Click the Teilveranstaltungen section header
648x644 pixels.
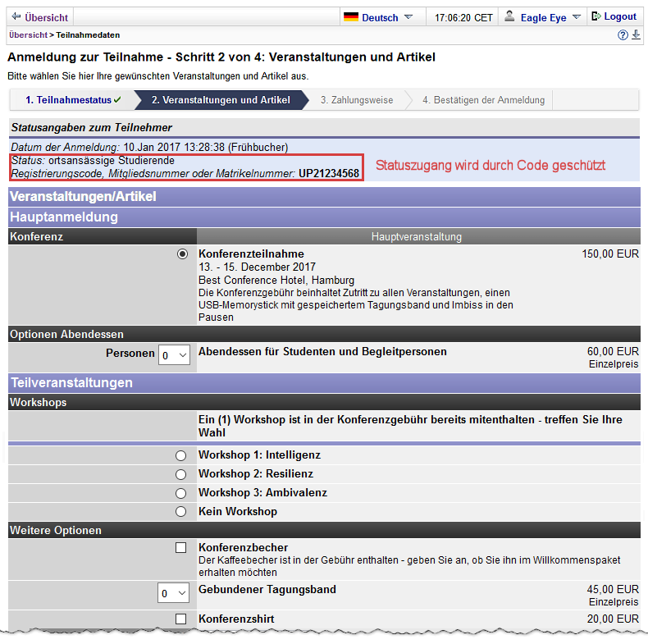325,383
